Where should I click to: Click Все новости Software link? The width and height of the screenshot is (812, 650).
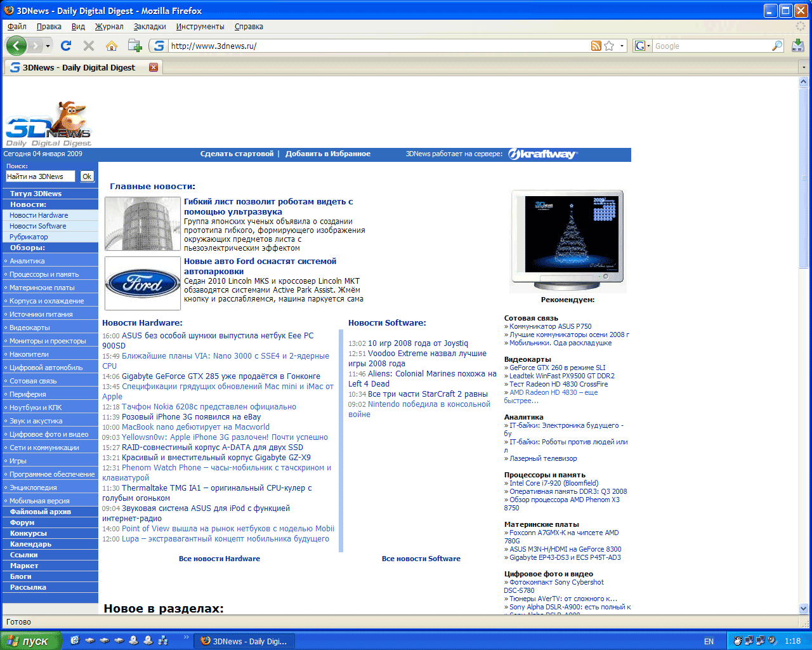click(x=421, y=559)
